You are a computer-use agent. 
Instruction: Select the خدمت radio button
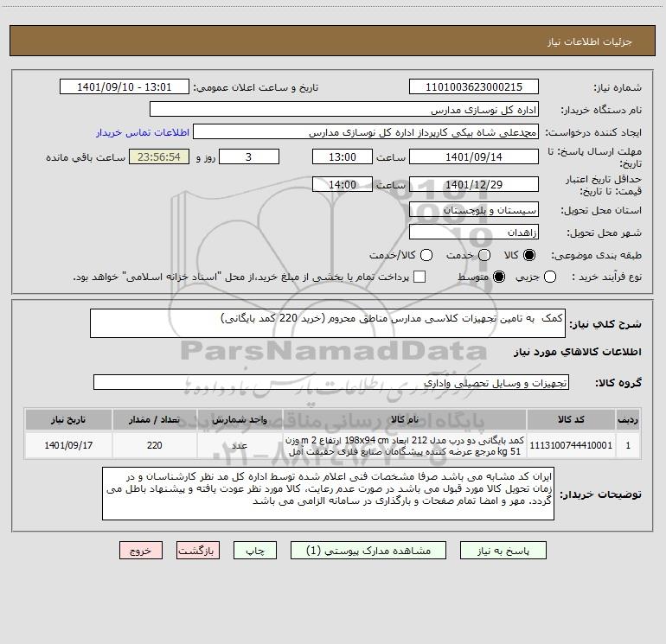pos(484,255)
